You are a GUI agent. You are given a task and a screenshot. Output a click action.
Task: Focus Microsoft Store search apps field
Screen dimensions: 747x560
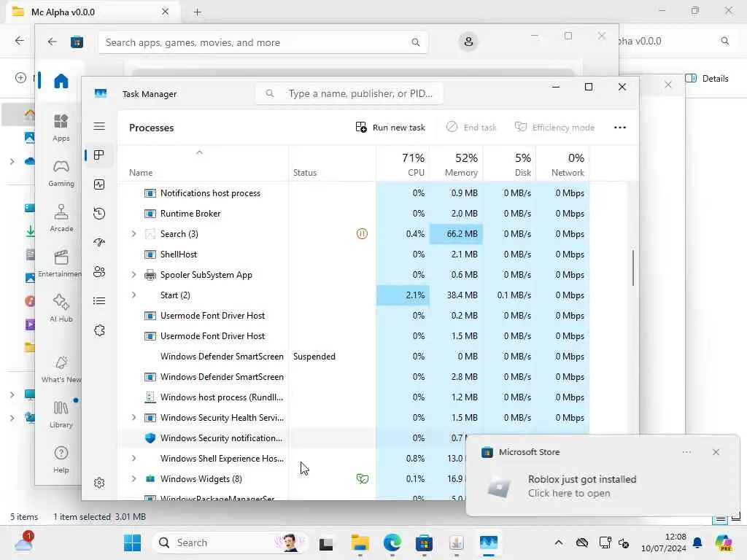point(263,42)
